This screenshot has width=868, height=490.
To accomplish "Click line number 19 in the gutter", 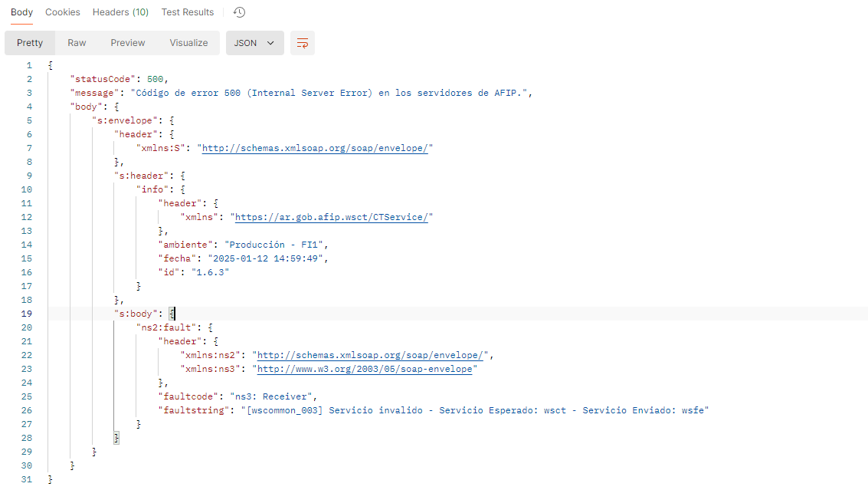I will [28, 314].
